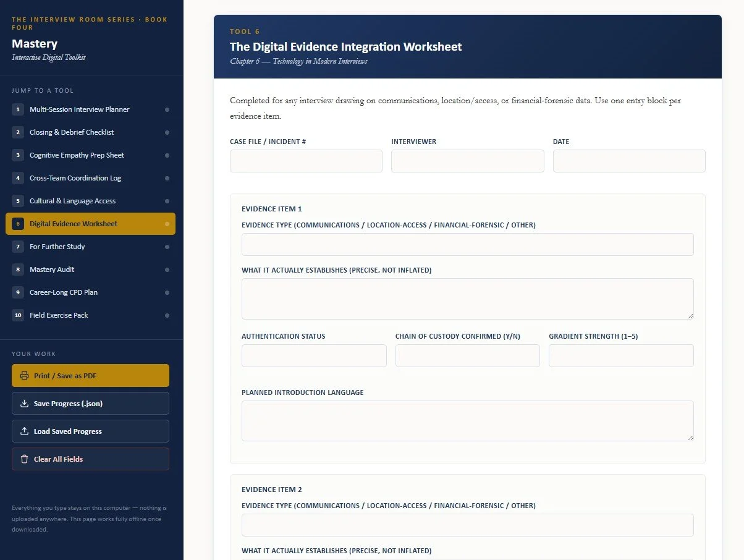This screenshot has height=560, width=744.
Task: Click The Digital Evidence Integration Worksheet title
Action: click(x=345, y=47)
